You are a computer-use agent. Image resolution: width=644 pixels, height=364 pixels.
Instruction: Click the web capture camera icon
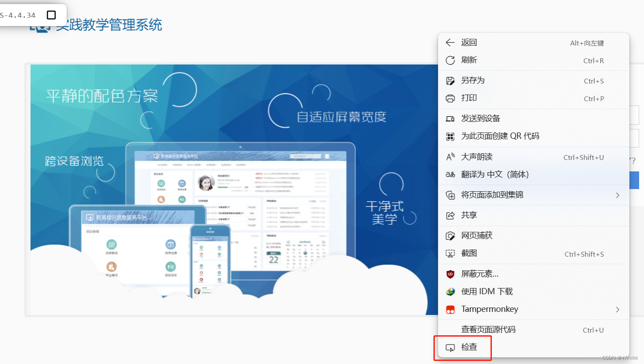pos(450,236)
